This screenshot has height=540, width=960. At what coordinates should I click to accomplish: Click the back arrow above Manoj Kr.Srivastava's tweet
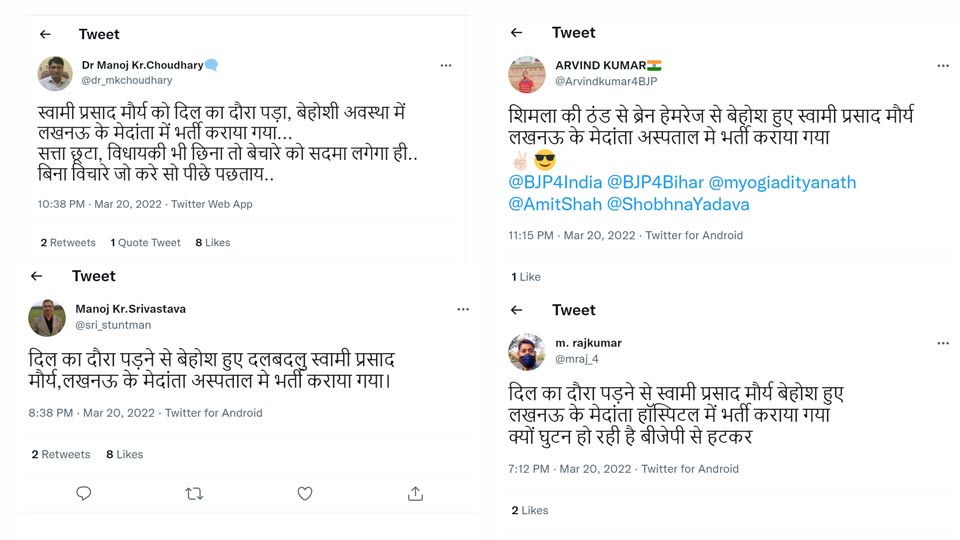[x=37, y=276]
